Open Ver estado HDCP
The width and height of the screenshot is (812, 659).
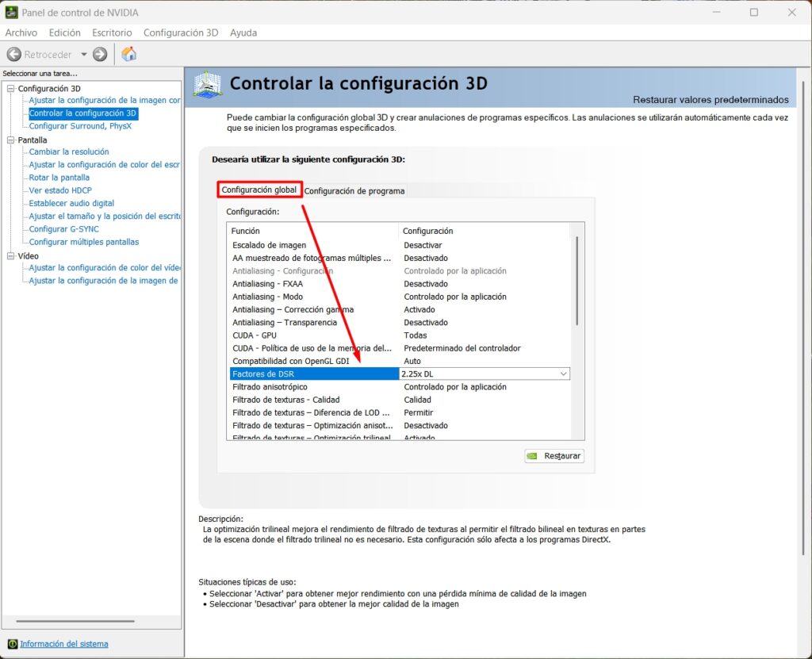click(60, 190)
